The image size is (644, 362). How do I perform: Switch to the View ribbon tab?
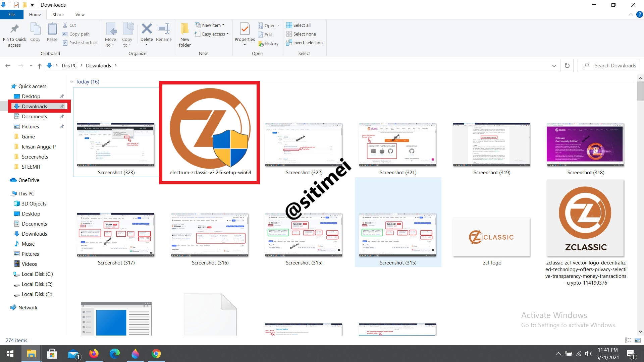click(80, 14)
